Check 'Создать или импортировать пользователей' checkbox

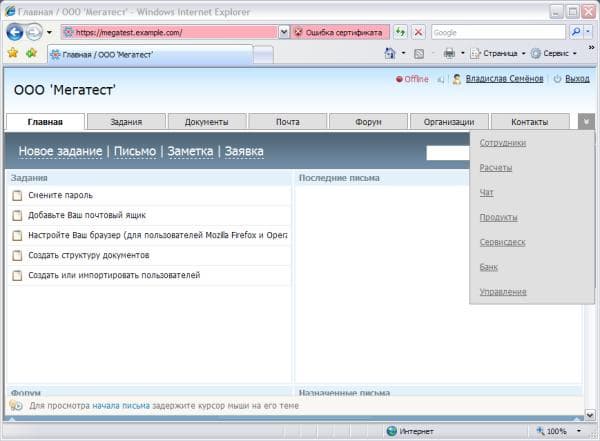(x=17, y=275)
